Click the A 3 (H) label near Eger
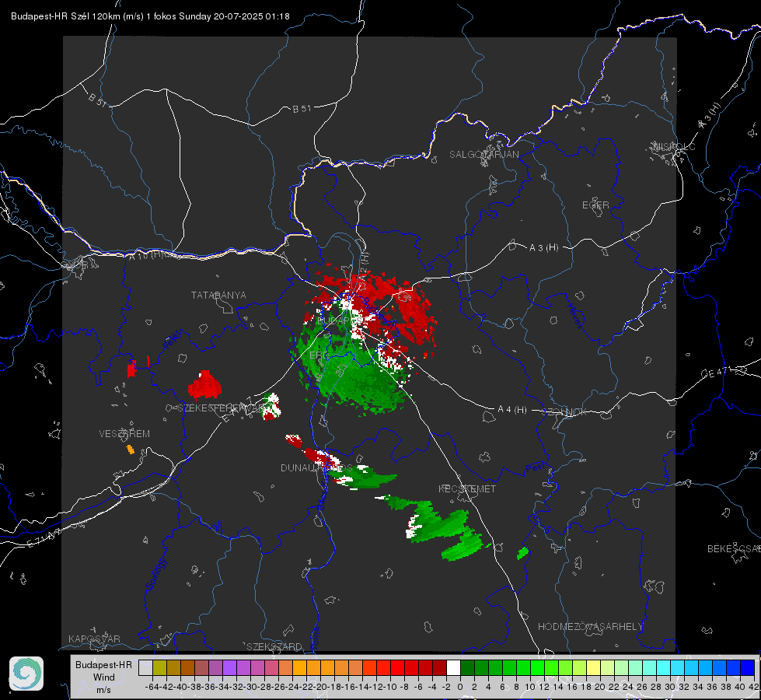761x700 pixels. pos(543,248)
